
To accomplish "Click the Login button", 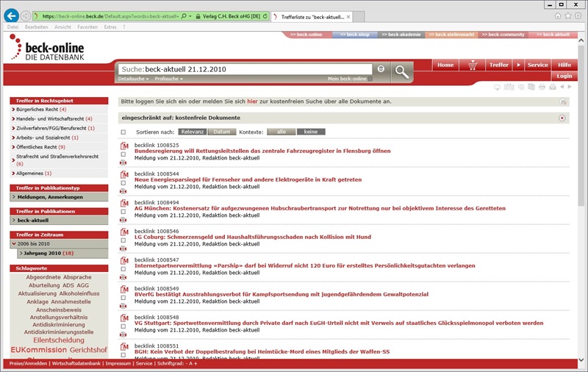I will tap(564, 76).
